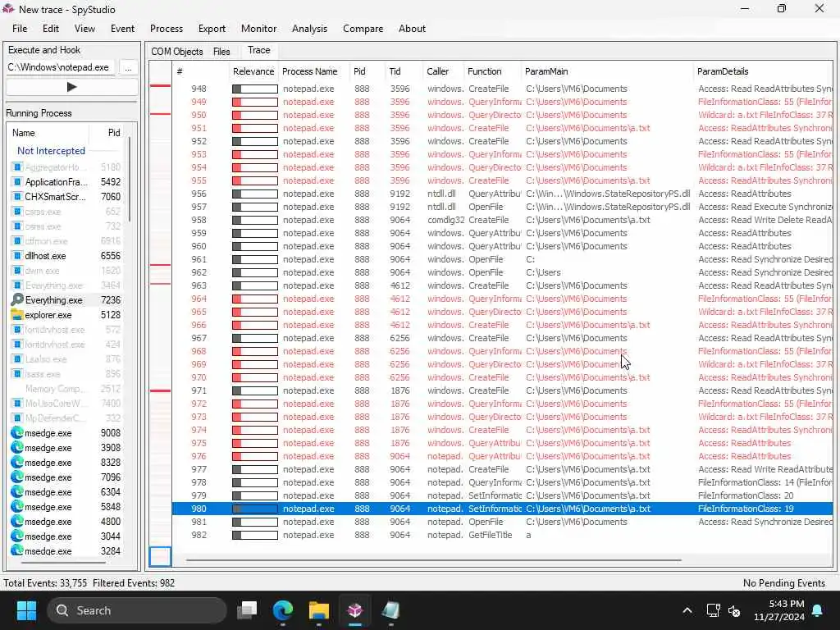Screen dimensions: 840x630
Task: Show hidden tray icons chevron
Action: (x=687, y=610)
